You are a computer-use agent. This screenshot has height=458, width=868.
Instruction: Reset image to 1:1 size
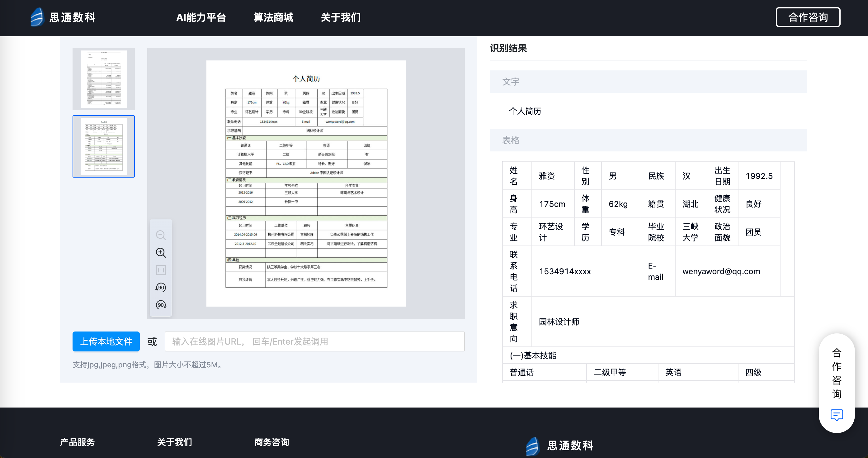tap(161, 270)
